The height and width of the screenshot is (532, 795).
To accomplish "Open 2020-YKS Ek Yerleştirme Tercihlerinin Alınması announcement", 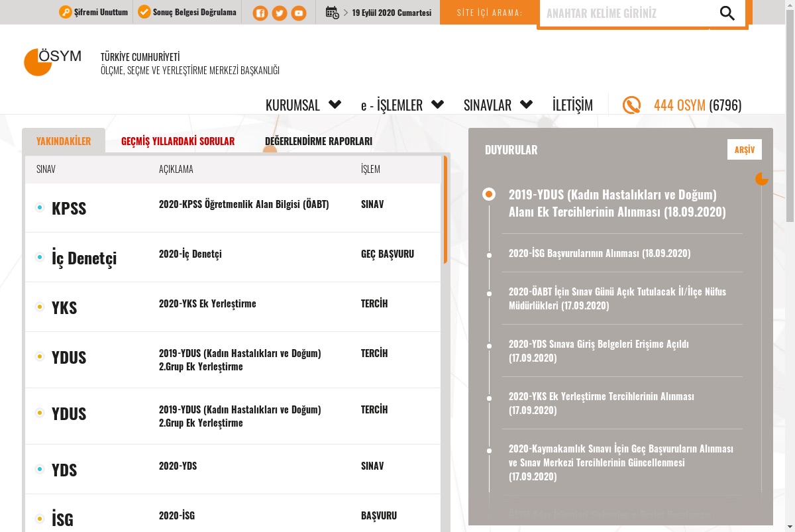I will [x=602, y=403].
